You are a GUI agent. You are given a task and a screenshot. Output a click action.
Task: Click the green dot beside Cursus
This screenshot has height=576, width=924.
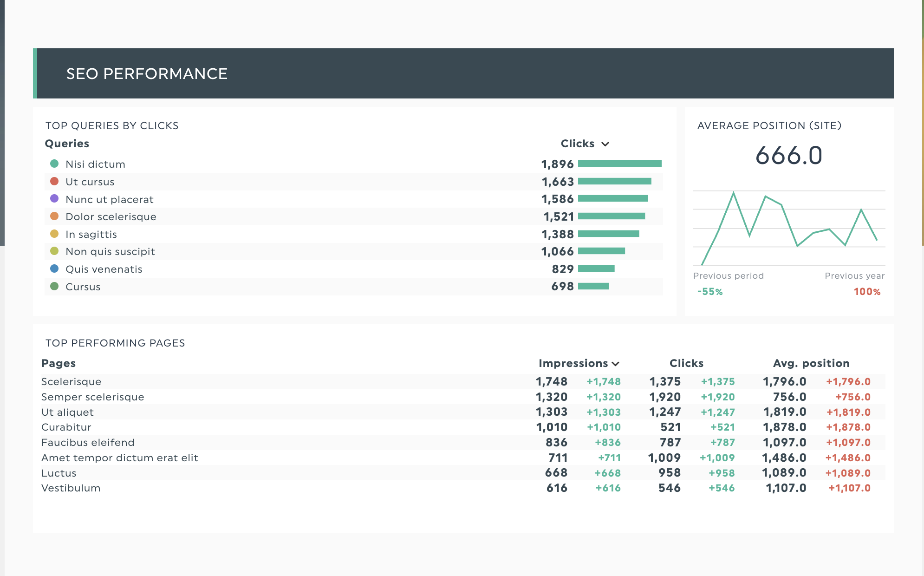(54, 286)
